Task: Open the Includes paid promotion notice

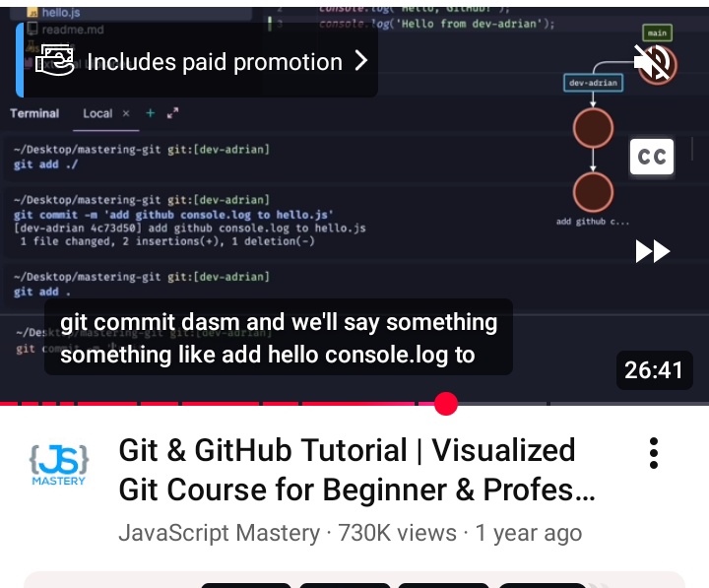Action: pos(197,61)
